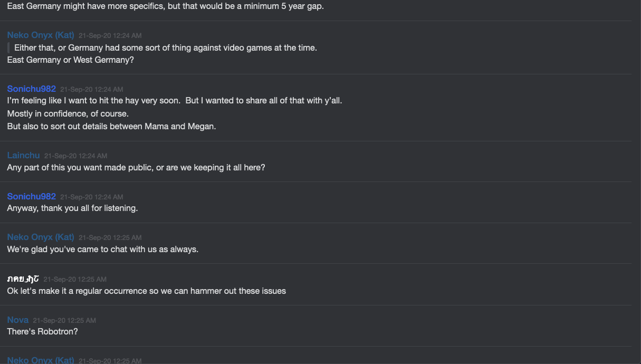Click the timestamp next to Nova
The width and height of the screenshot is (641, 364).
(64, 321)
